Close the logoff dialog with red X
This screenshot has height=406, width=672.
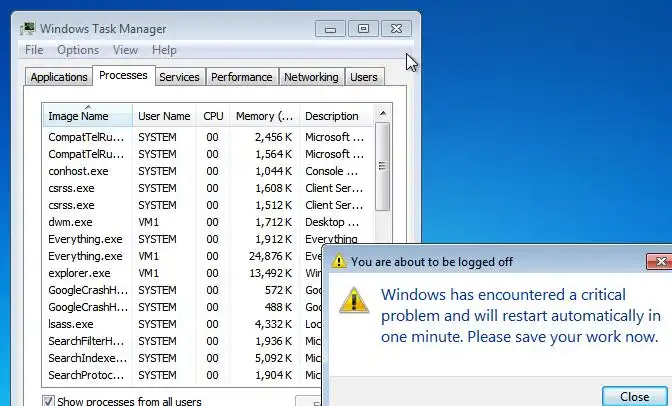click(660, 261)
